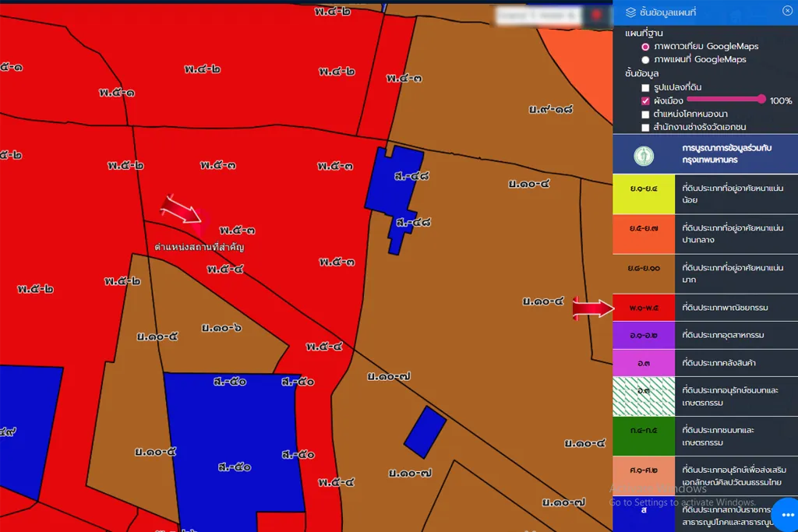This screenshot has height=532, width=798.
Task: Click the พ.๔-๓ zone label on map
Action: click(404, 79)
